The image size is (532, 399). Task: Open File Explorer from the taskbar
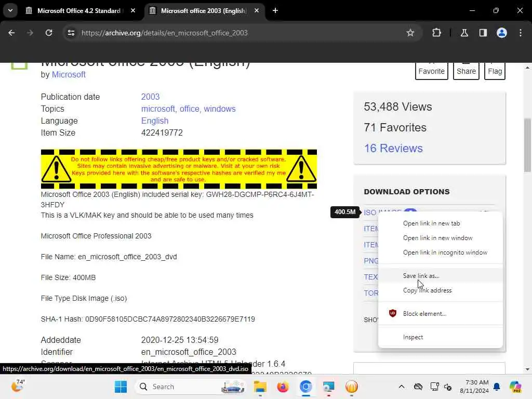260,387
